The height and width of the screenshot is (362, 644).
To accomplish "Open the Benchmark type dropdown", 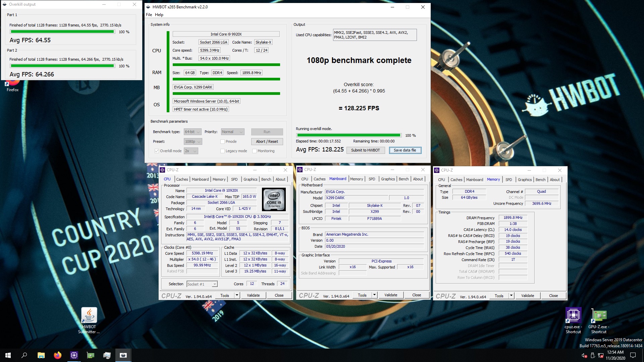I will (x=193, y=132).
